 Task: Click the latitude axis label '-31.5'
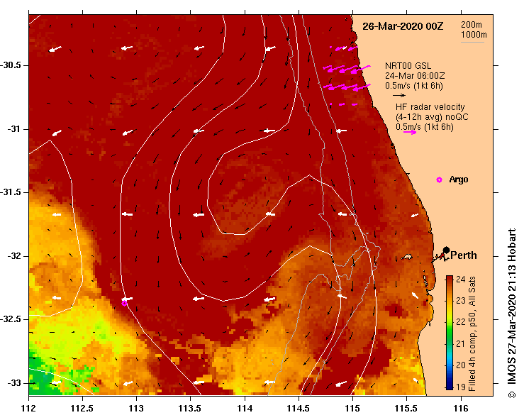[x=11, y=192]
